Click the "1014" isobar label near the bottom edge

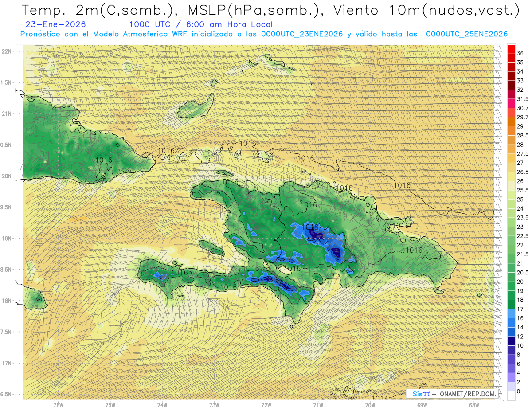click(x=379, y=398)
